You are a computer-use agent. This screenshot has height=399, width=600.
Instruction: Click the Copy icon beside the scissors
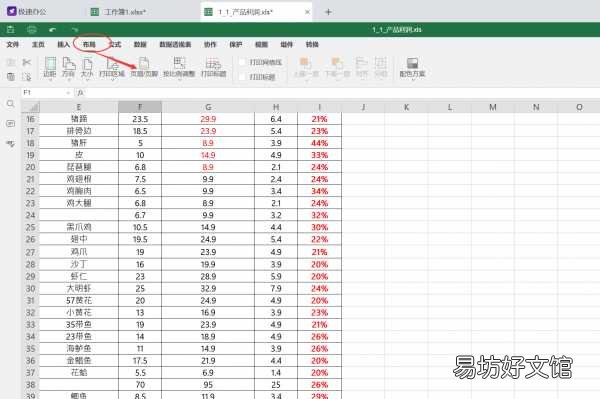click(11, 62)
